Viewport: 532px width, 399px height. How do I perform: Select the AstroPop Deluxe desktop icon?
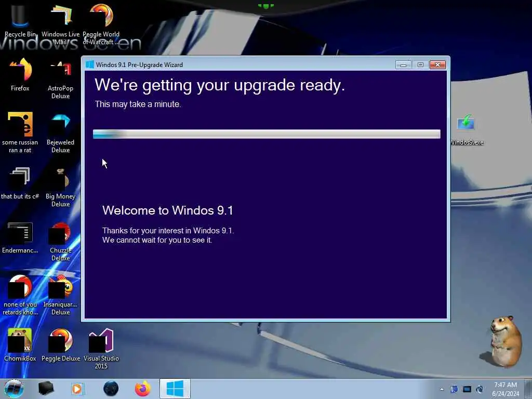point(60,79)
